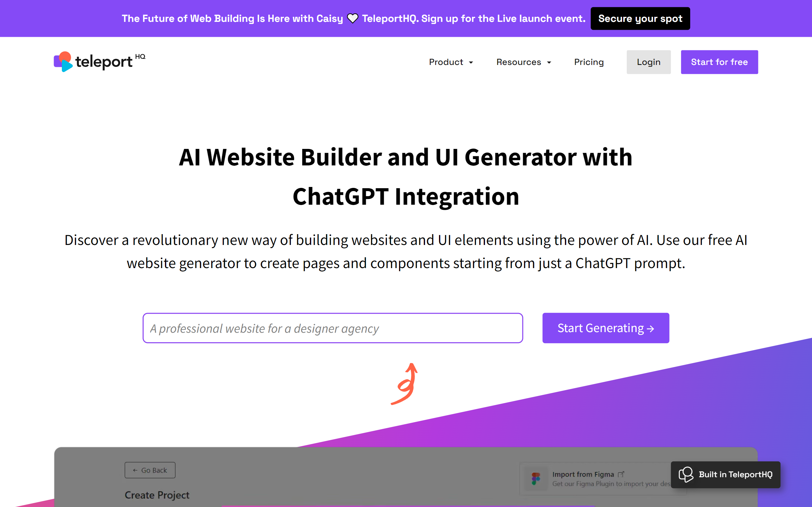This screenshot has height=507, width=812.
Task: Expand the Resources dropdown menu
Action: pyautogui.click(x=523, y=61)
